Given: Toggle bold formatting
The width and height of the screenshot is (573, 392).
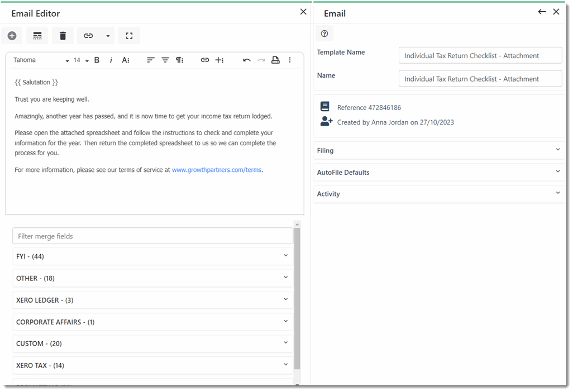Looking at the screenshot, I should 97,60.
